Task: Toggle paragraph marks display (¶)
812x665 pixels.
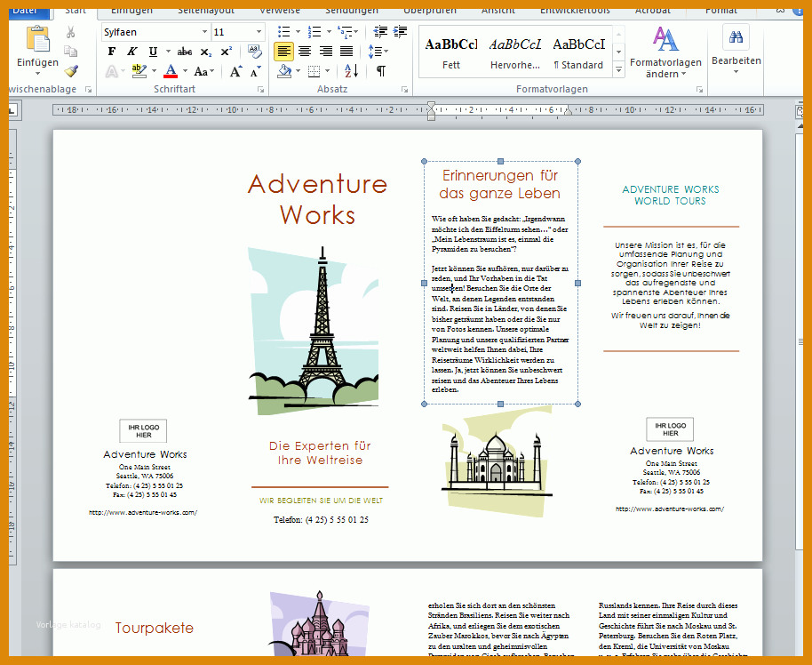Action: (x=380, y=70)
